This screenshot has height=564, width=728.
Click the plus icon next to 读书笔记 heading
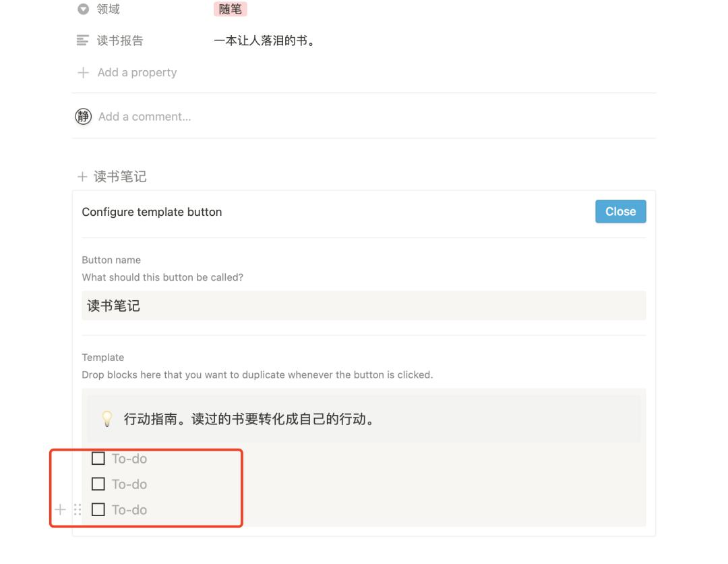coord(82,176)
